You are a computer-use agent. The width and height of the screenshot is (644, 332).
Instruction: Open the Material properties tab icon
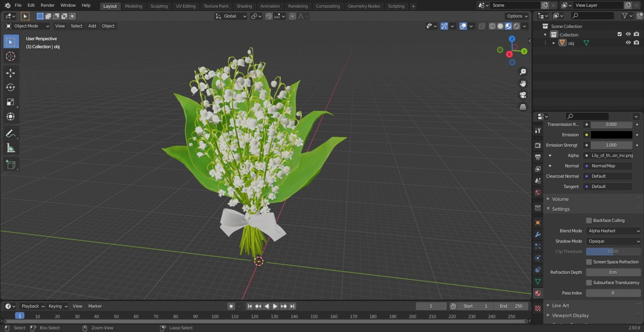pos(538,293)
